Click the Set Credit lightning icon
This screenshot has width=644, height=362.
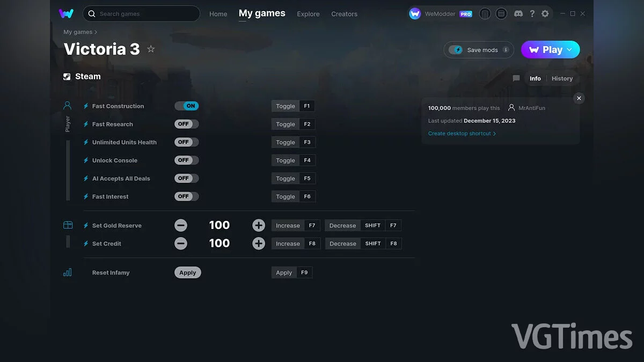(86, 243)
